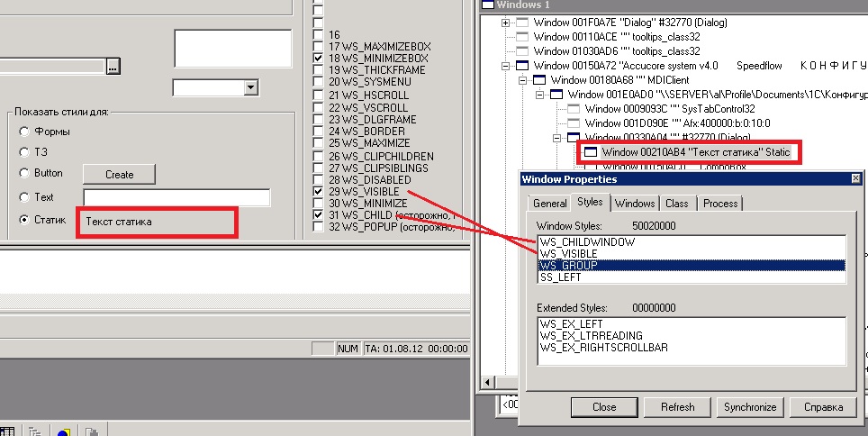Expand the Window 001F0A7E Dialog tree node
The width and height of the screenshot is (868, 436).
tap(505, 23)
